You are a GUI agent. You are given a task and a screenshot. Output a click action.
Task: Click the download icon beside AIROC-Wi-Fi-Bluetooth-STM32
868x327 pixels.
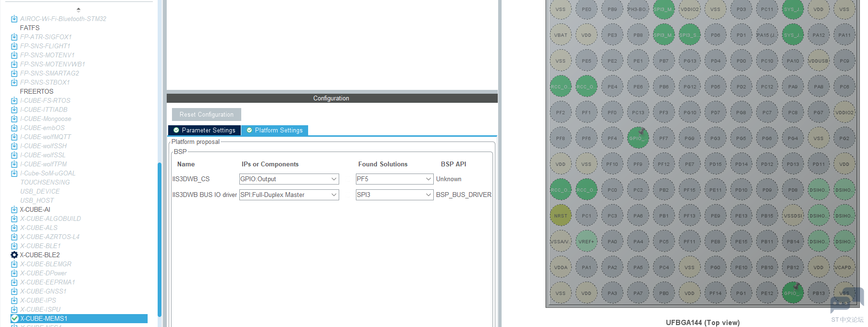[x=14, y=19]
